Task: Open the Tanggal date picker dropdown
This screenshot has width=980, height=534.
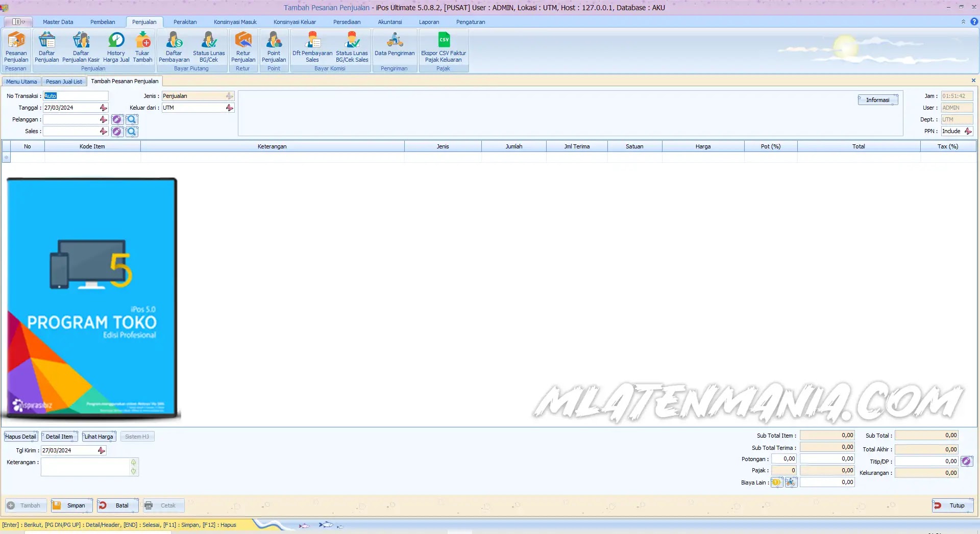Action: [x=104, y=108]
